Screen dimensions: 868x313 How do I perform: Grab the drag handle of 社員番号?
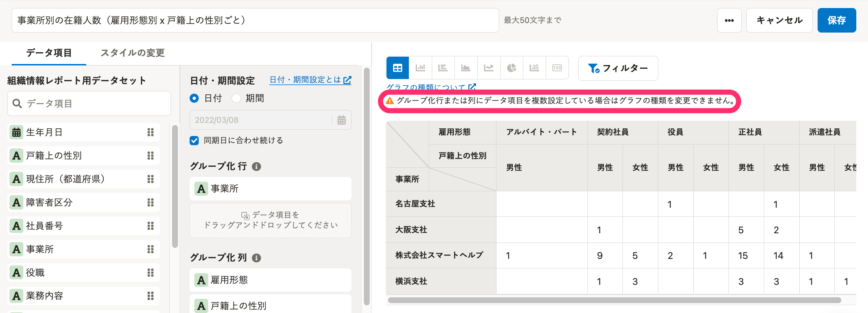point(151,226)
